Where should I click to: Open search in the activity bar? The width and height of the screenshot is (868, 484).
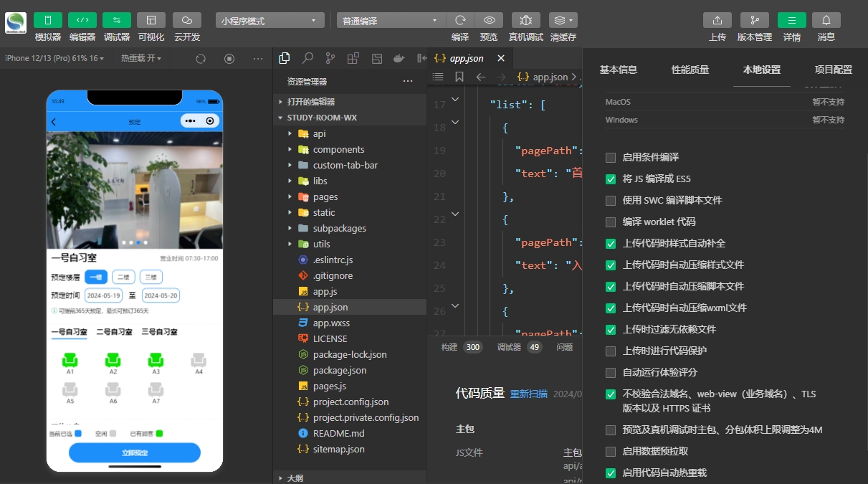click(x=307, y=58)
